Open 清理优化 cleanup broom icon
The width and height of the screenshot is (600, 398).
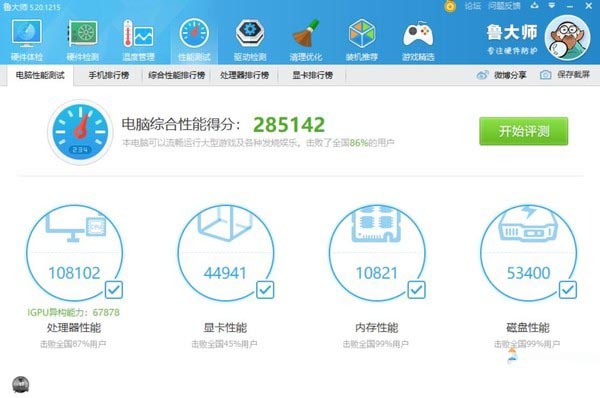coord(306,34)
